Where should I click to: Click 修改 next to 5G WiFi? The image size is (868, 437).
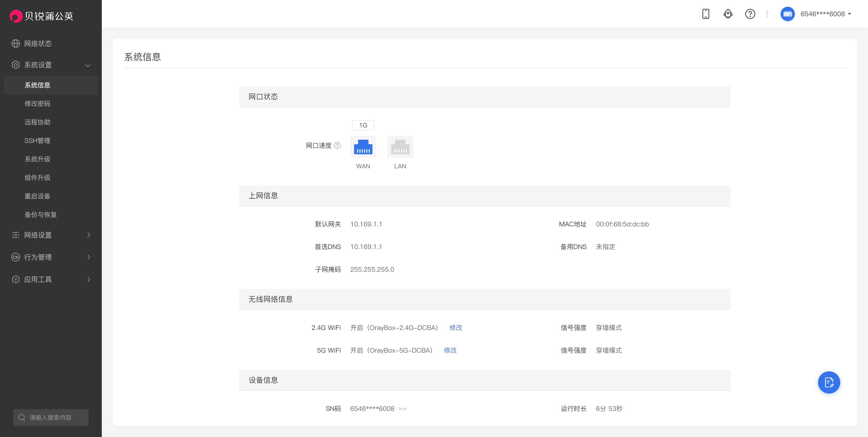pyautogui.click(x=450, y=350)
